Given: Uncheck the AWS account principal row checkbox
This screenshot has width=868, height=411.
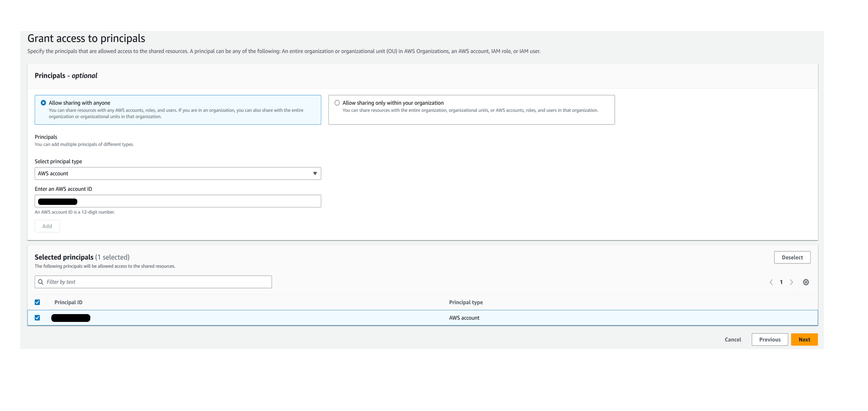Looking at the screenshot, I should pos(37,318).
